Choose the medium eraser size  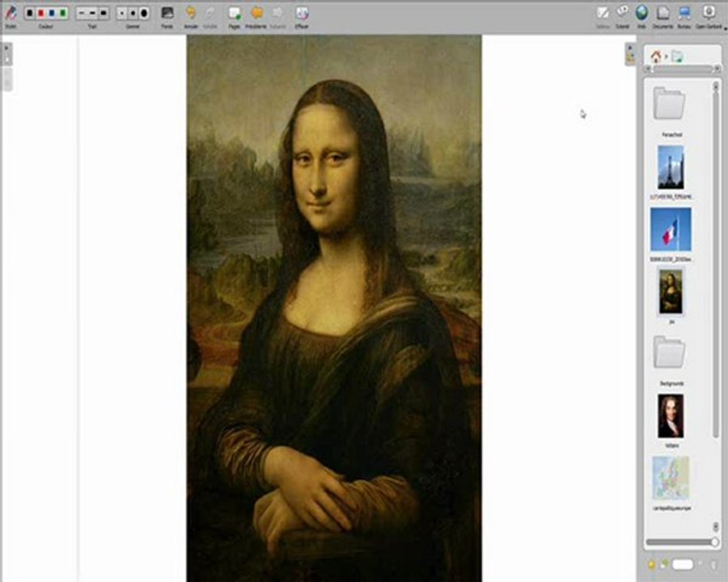(x=133, y=13)
